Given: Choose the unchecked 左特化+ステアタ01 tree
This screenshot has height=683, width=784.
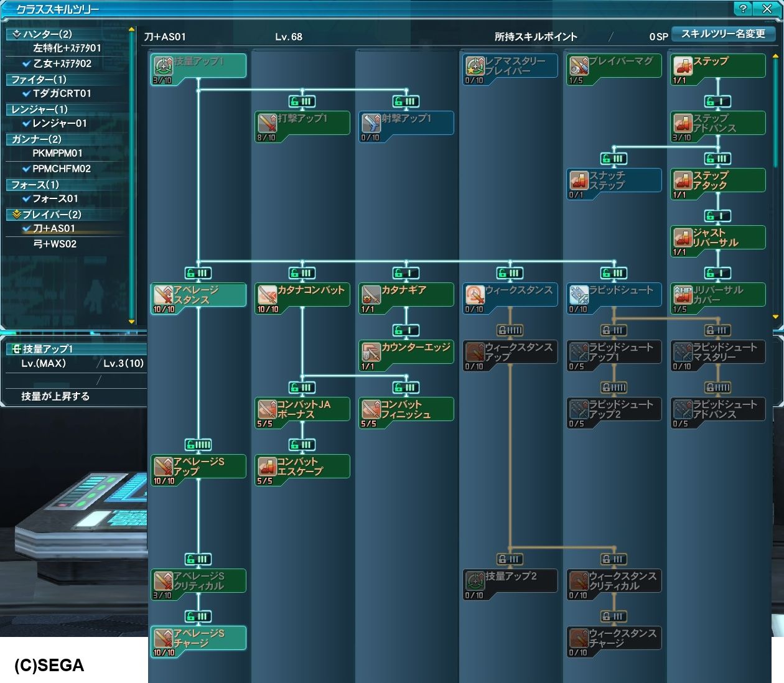Looking at the screenshot, I should click(67, 48).
